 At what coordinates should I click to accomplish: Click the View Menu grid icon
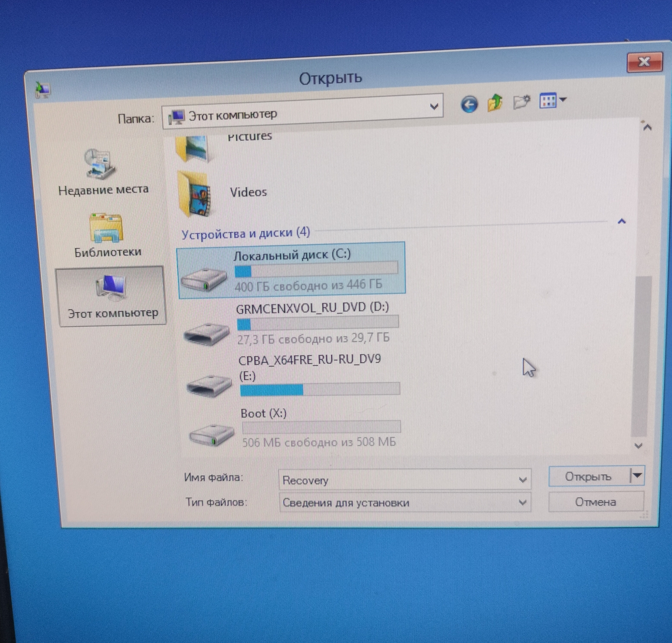[548, 101]
